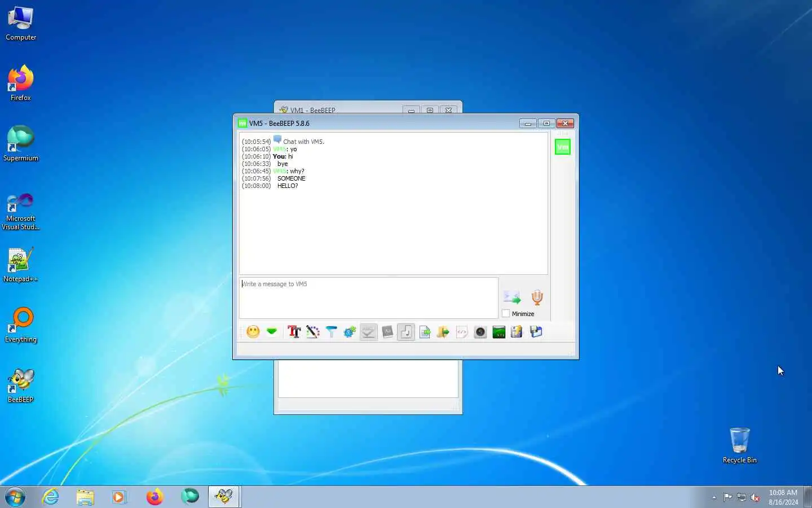Click the 'bye' chat message line
Screen dimensions: 812x508
coord(283,164)
